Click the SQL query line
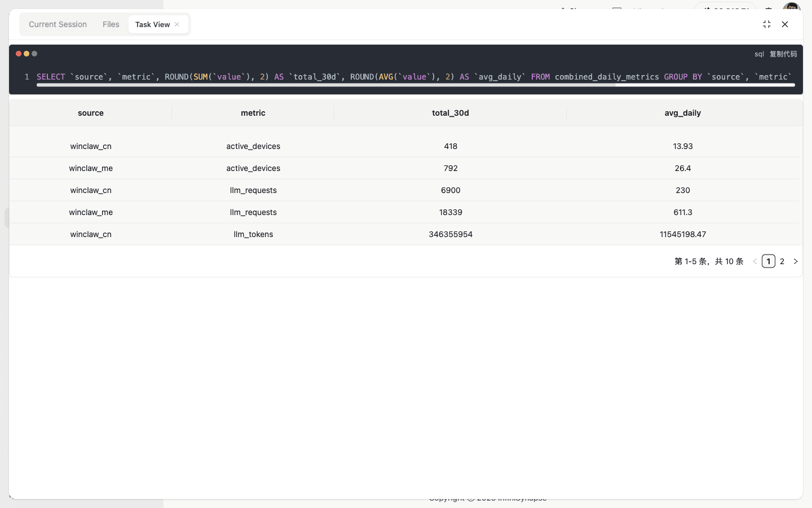The image size is (812, 508). (x=414, y=77)
